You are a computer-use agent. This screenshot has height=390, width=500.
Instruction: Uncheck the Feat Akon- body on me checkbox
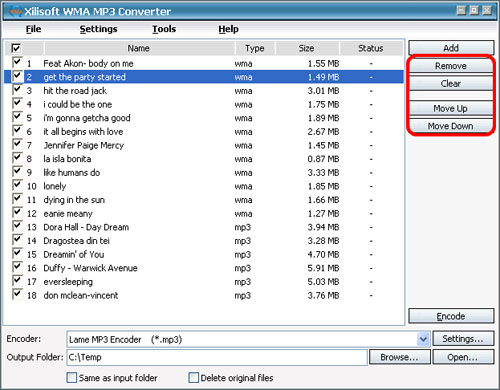coord(17,62)
